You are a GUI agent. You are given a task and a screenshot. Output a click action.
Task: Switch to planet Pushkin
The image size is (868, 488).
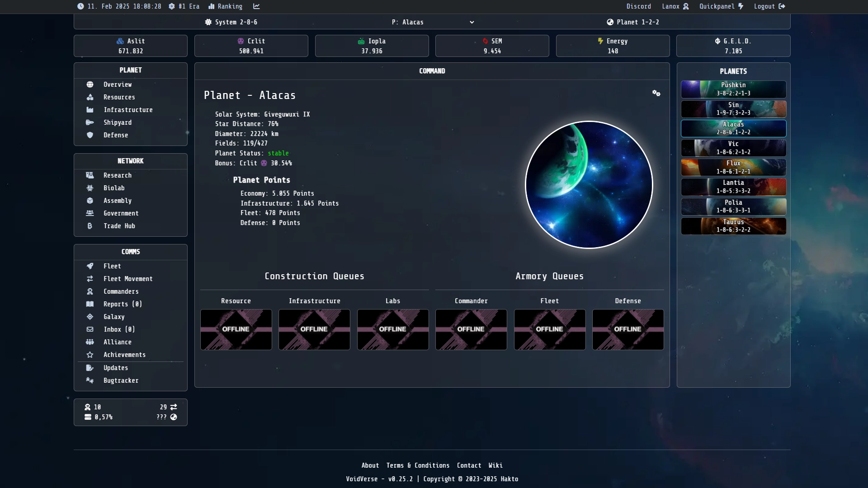[x=733, y=89]
